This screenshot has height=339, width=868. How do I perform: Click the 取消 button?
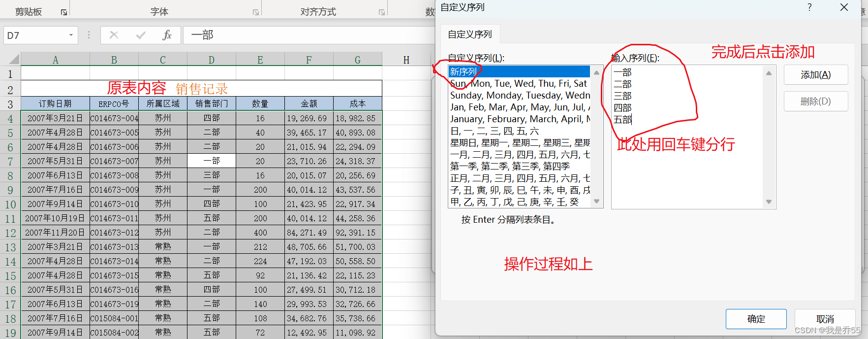pyautogui.click(x=825, y=319)
